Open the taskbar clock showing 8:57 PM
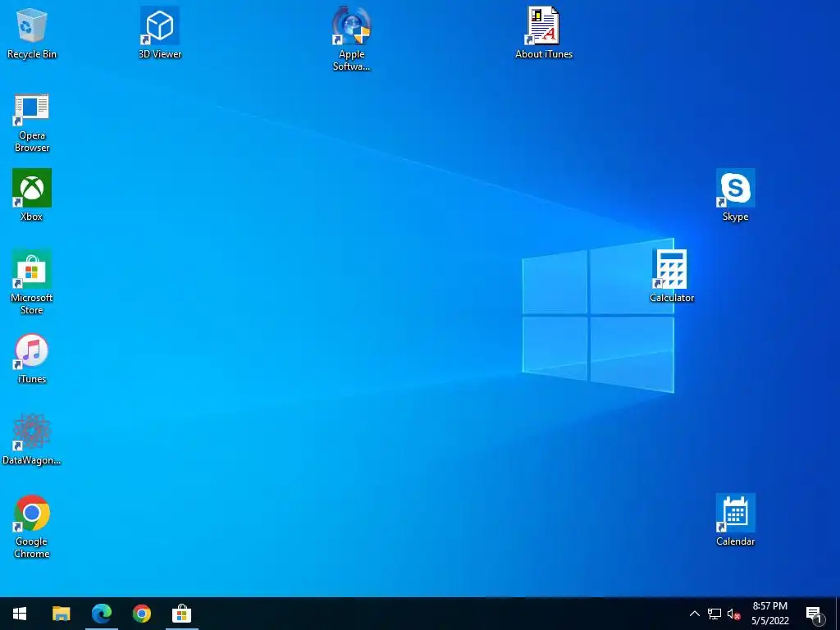Viewport: 840px width, 630px height. [769, 614]
